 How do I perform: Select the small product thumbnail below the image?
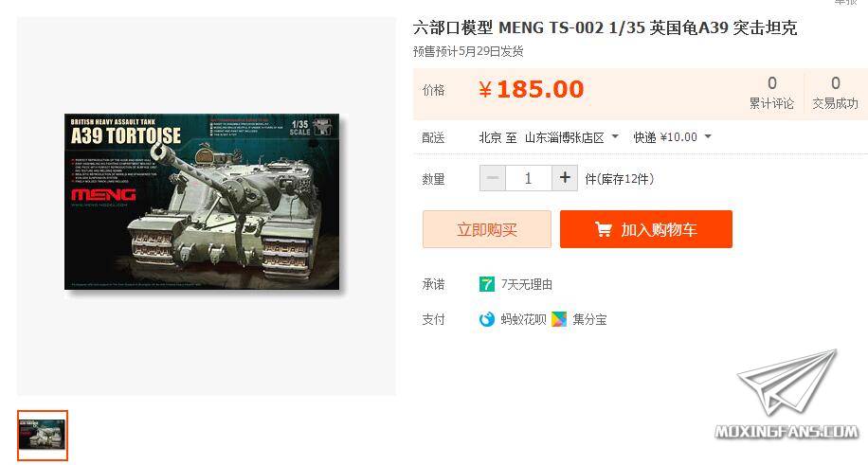pyautogui.click(x=43, y=436)
